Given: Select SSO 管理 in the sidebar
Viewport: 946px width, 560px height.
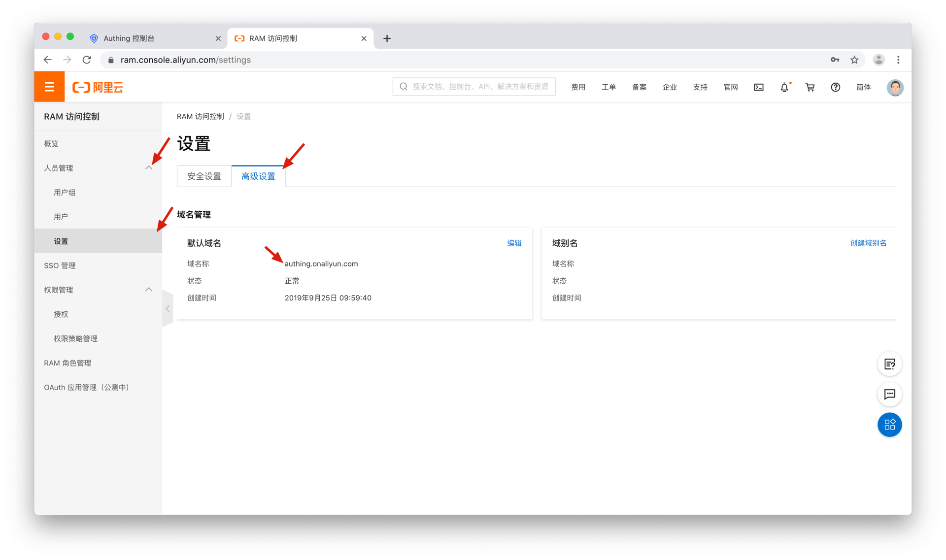Looking at the screenshot, I should coord(60,265).
